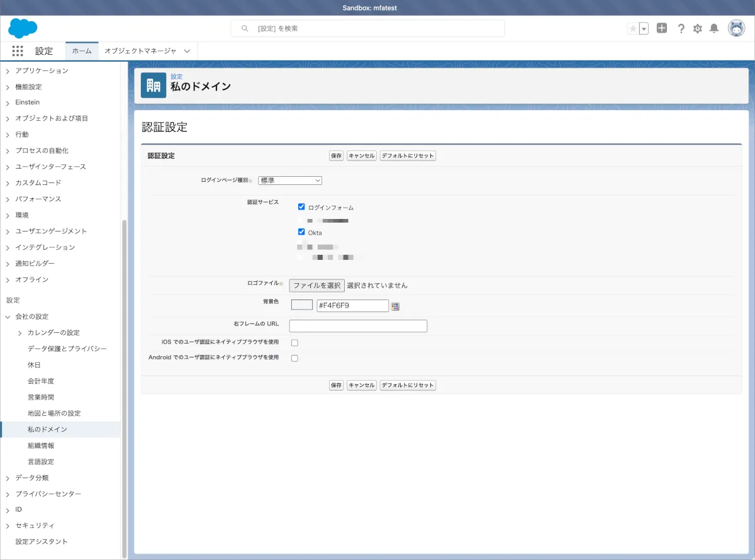Open the ログインページ種別 dropdown
This screenshot has height=560, width=755.
click(x=290, y=181)
